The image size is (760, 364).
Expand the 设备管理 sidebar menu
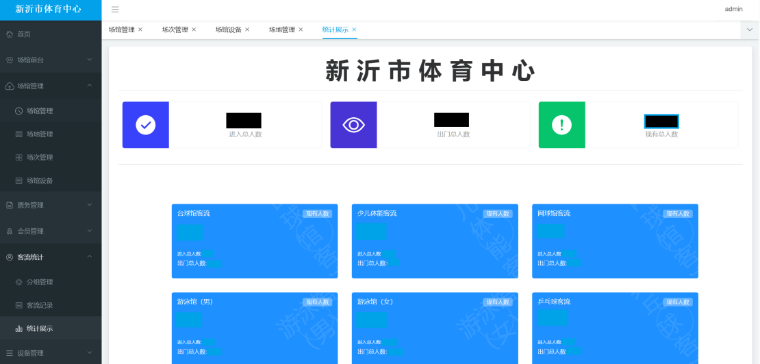(50, 353)
